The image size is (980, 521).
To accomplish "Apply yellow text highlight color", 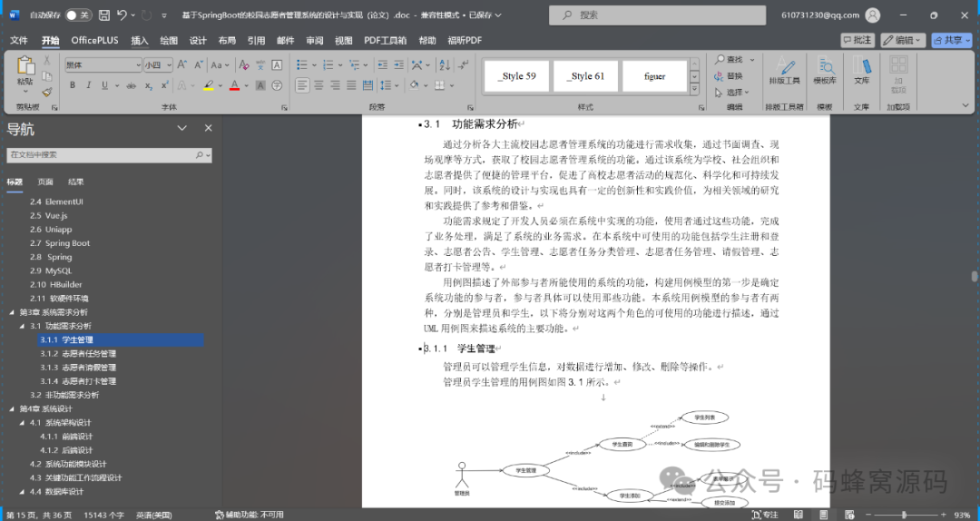I will [x=209, y=85].
